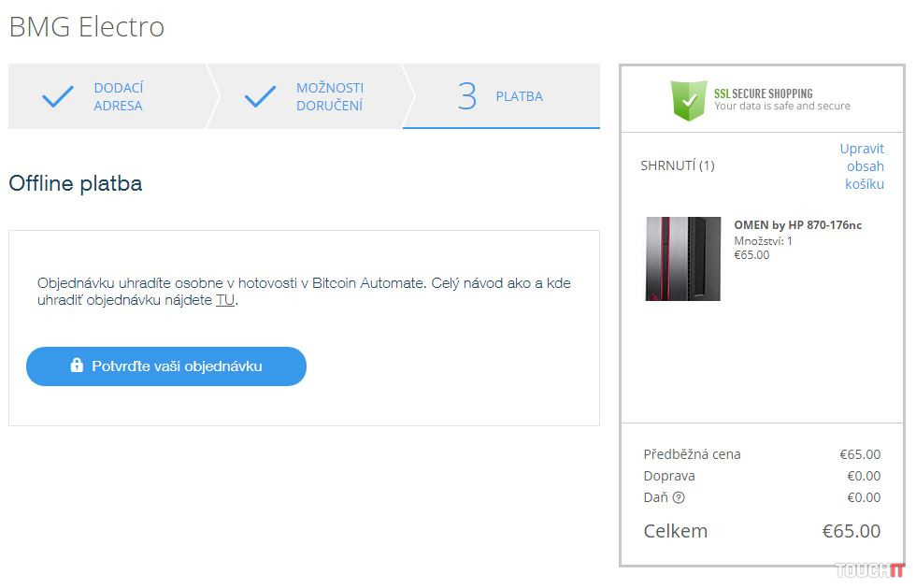Click the BMG Electro store title
Viewport: 916px width, 588px height.
coord(86,27)
